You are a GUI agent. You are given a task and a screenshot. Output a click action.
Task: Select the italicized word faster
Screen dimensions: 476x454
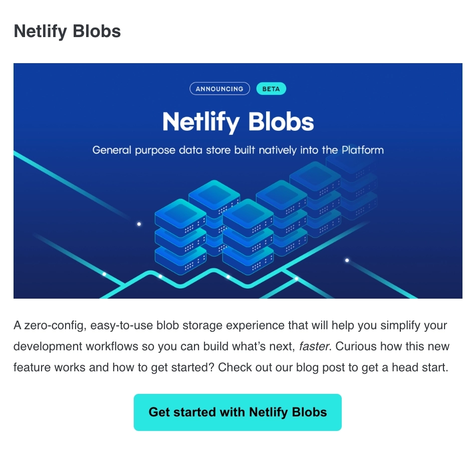[313, 346]
